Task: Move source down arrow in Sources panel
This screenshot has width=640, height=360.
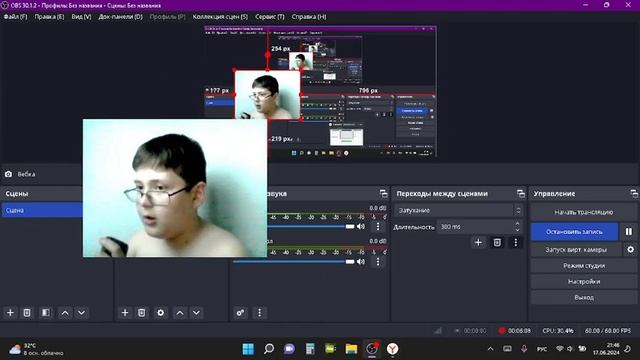Action: [x=197, y=313]
